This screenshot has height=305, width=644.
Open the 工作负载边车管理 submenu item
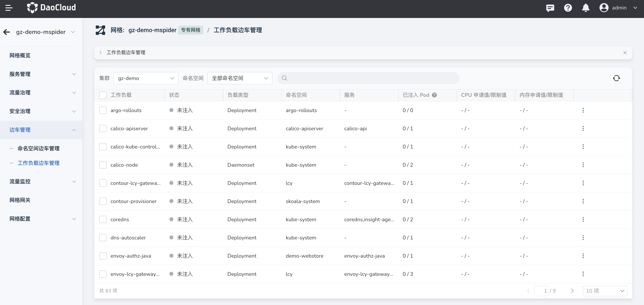[x=38, y=163]
